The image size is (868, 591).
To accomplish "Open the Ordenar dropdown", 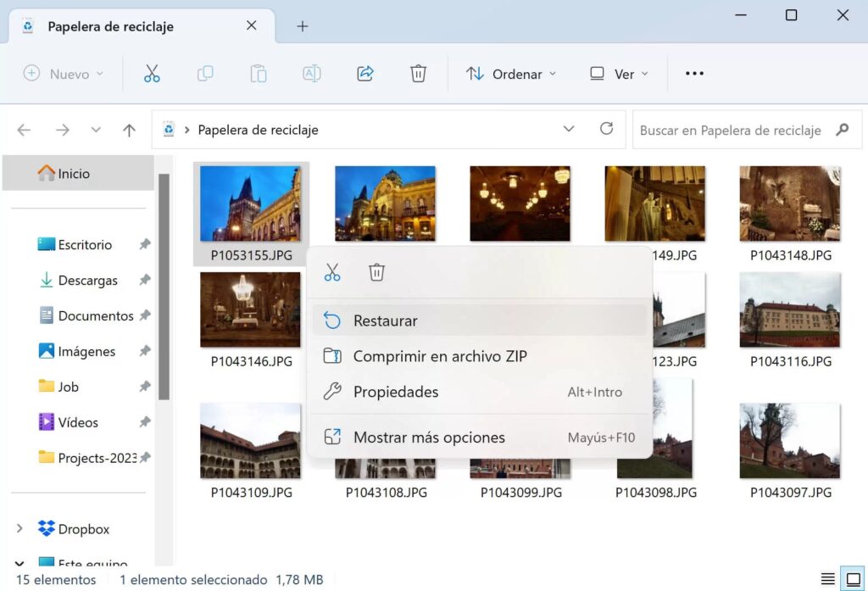I will 511,74.
